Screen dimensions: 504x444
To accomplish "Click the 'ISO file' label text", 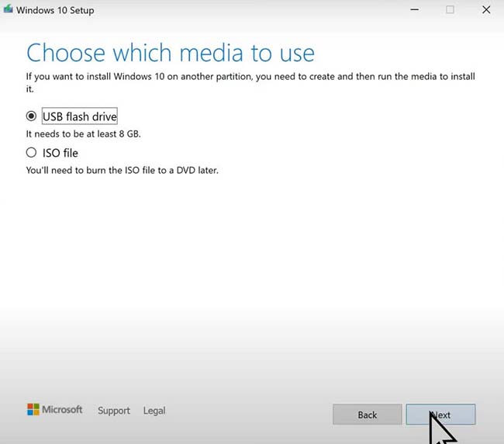I will coord(60,153).
